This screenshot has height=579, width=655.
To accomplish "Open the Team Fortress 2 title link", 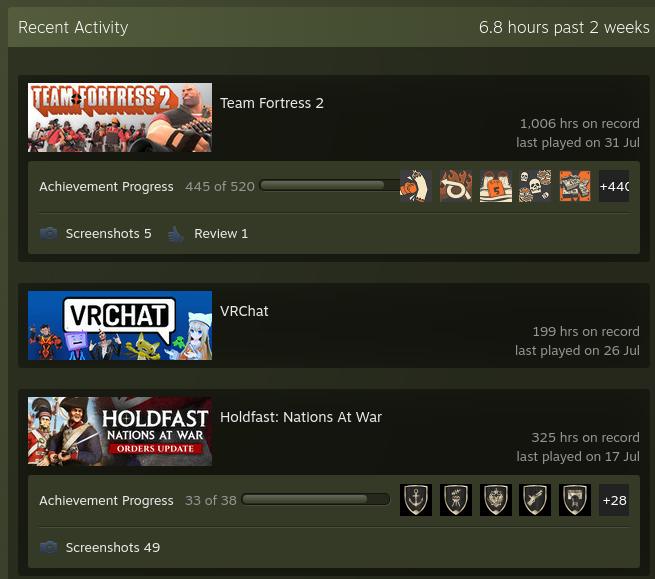I will 272,103.
